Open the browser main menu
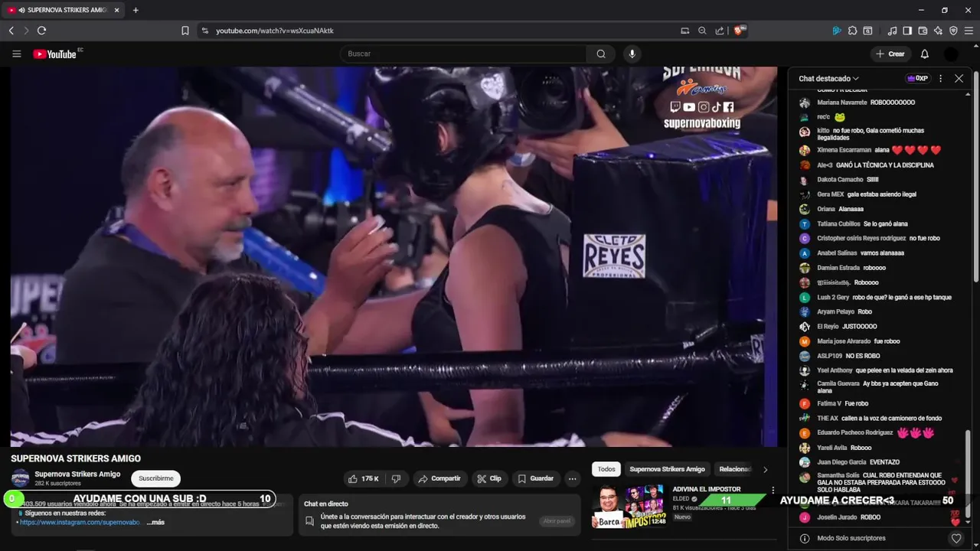 [969, 31]
